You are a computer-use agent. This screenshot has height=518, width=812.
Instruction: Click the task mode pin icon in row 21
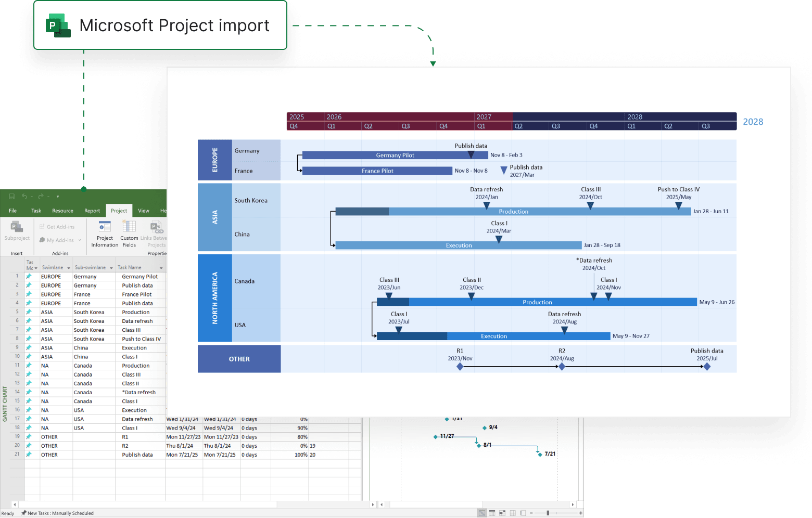point(29,455)
